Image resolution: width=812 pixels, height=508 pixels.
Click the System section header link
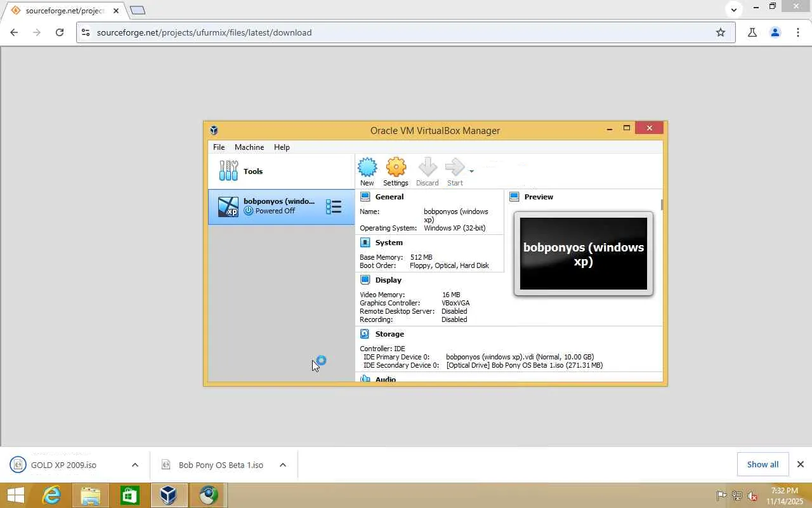click(389, 243)
